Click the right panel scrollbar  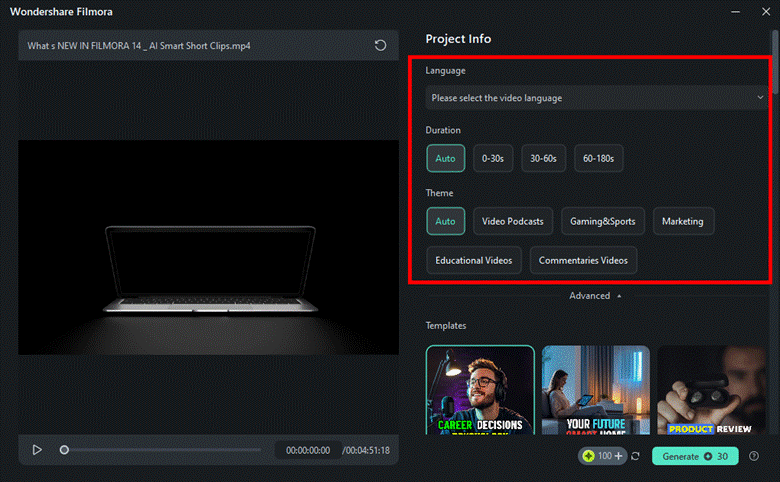point(775,62)
